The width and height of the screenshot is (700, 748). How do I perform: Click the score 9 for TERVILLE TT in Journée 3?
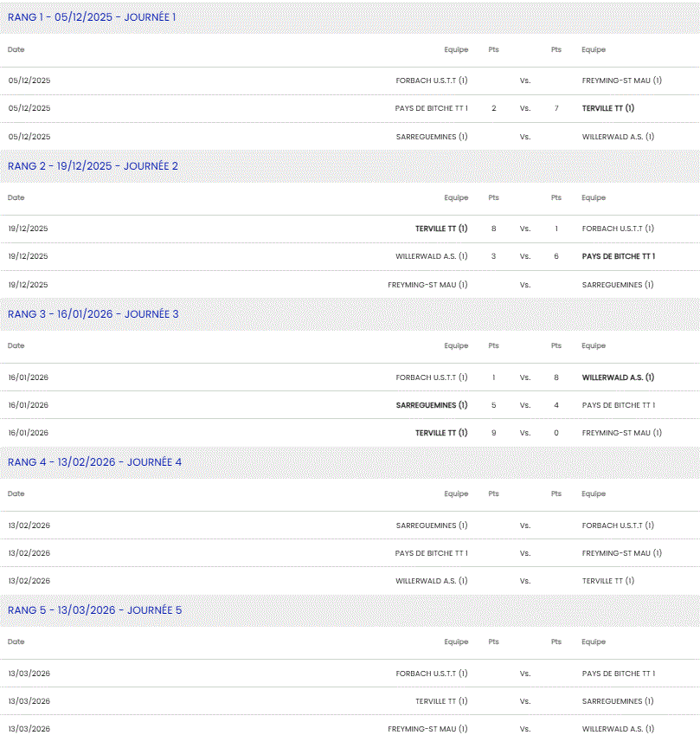pyautogui.click(x=493, y=433)
